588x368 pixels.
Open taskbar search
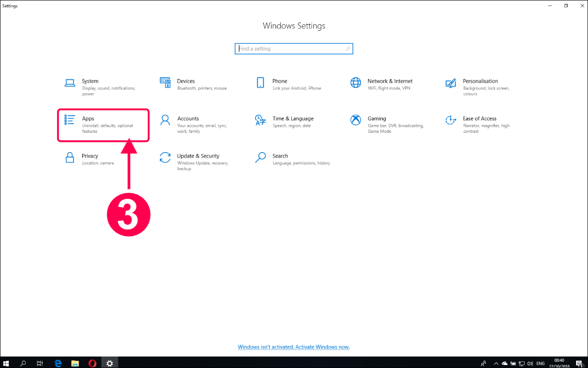pos(23,363)
